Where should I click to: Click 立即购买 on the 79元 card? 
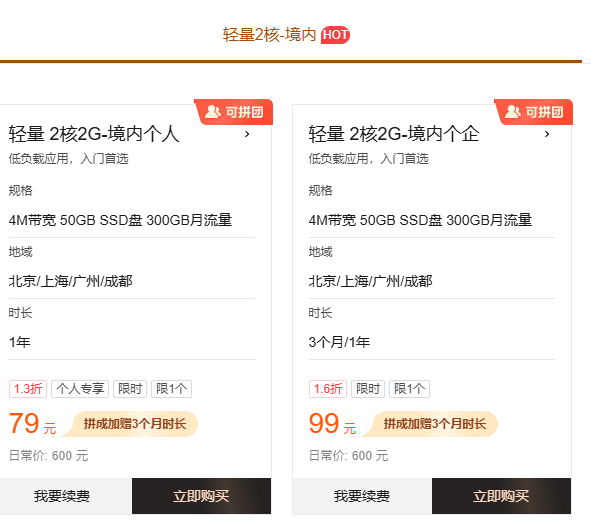pyautogui.click(x=201, y=496)
